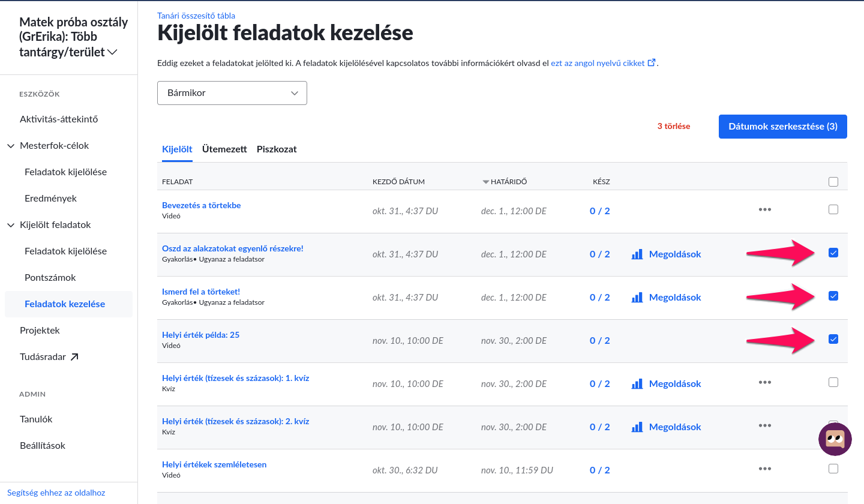Open Projektek in sidebar
The image size is (864, 504).
pyautogui.click(x=40, y=331)
